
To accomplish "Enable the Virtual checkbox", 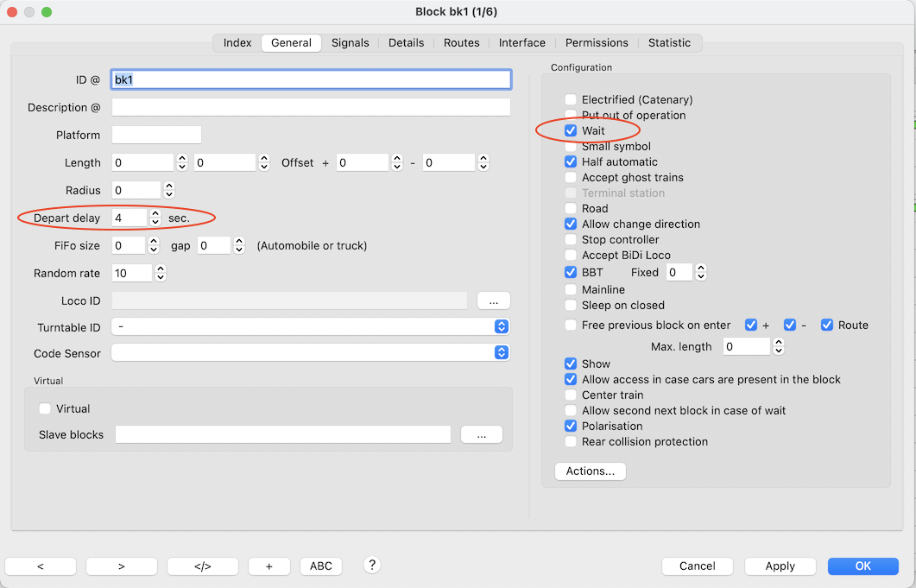I will (45, 408).
